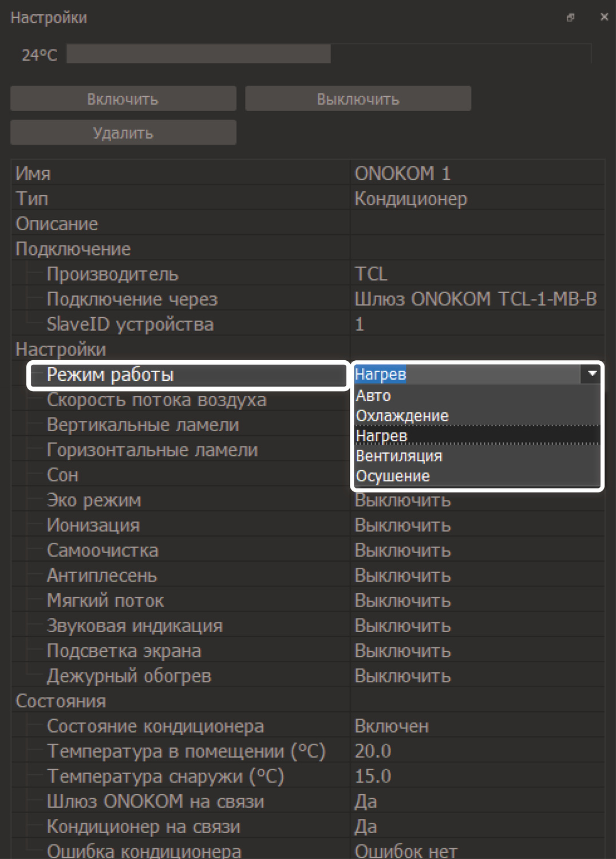Click the 24°C temperature slider bar

329,54
